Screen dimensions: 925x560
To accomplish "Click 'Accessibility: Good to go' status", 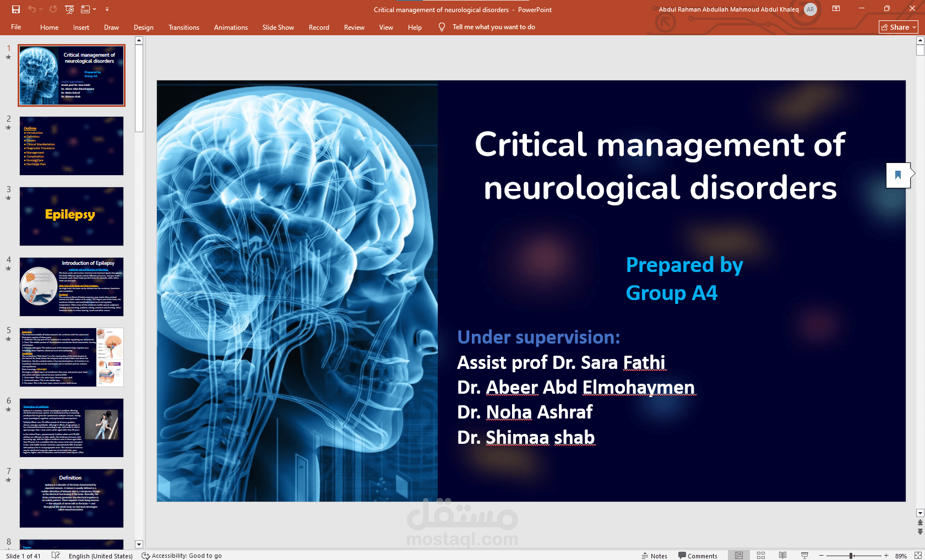I will (182, 556).
